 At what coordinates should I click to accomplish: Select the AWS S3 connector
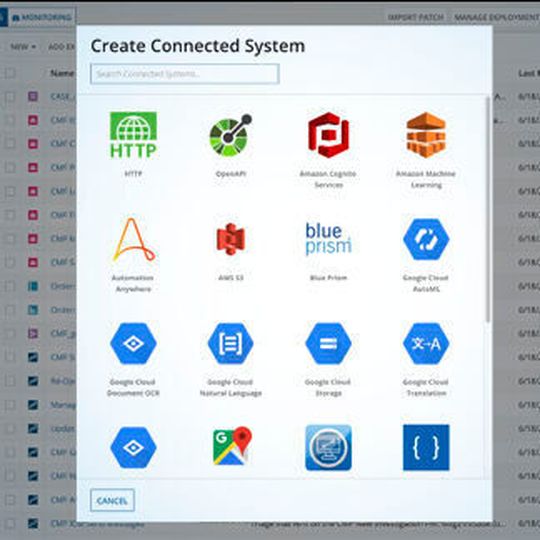231,239
